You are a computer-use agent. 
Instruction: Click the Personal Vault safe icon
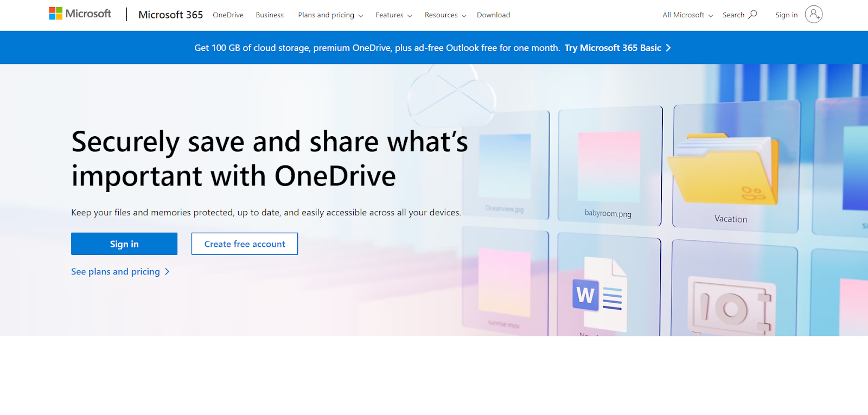[x=731, y=307]
